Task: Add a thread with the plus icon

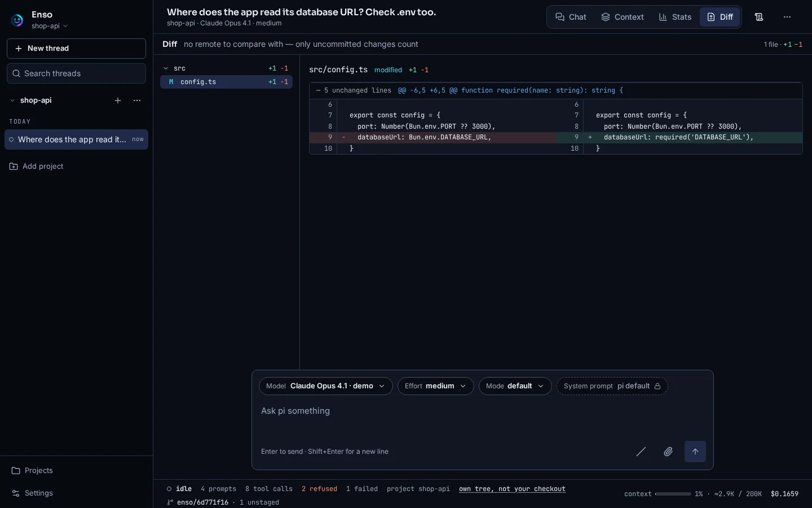Action: coord(118,100)
